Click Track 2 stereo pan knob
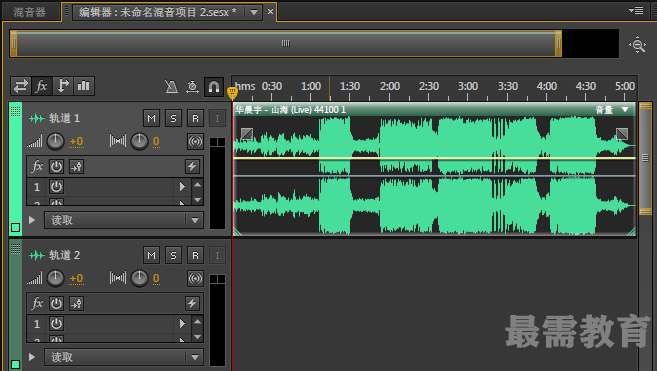 [x=139, y=278]
